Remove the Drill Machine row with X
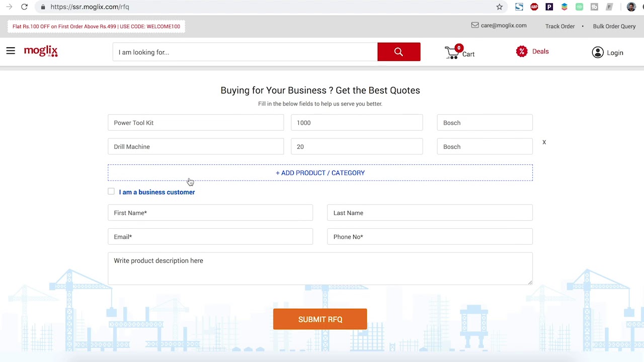Image resolution: width=644 pixels, height=362 pixels. pyautogui.click(x=544, y=142)
